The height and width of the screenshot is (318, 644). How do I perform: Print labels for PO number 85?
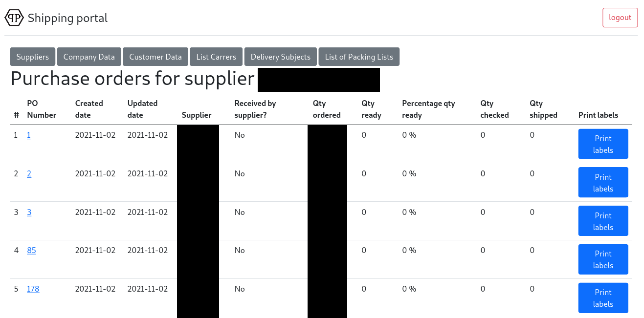tap(603, 259)
